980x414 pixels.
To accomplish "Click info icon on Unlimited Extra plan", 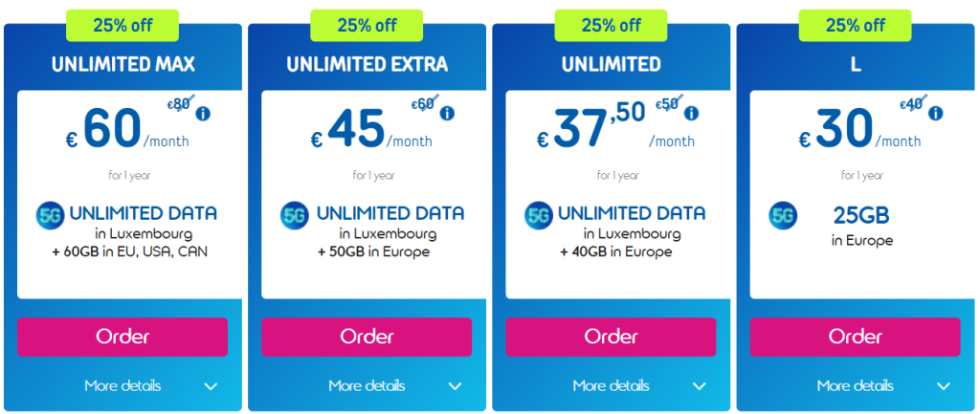I will click(x=447, y=114).
